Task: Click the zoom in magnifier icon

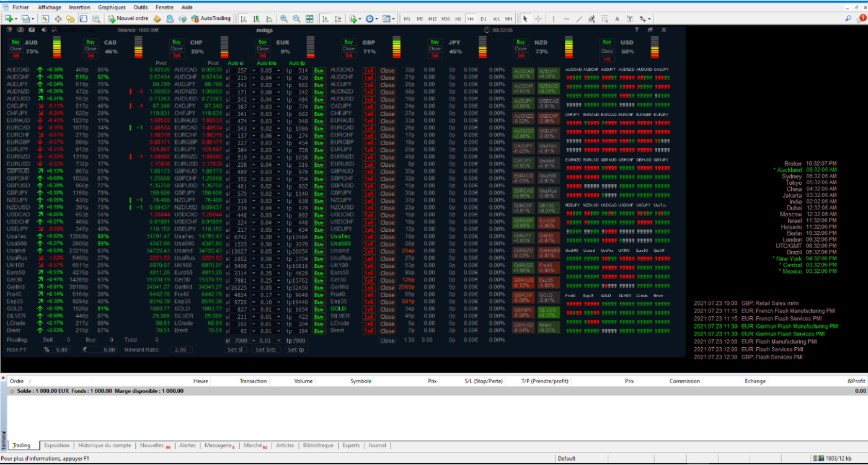Action: (x=284, y=19)
